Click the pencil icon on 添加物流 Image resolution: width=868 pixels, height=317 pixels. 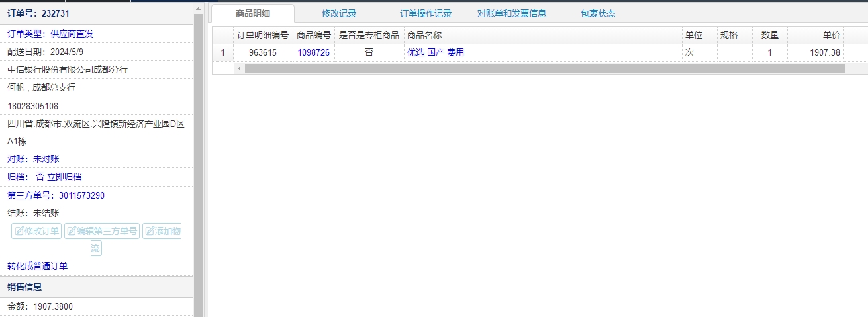click(150, 231)
